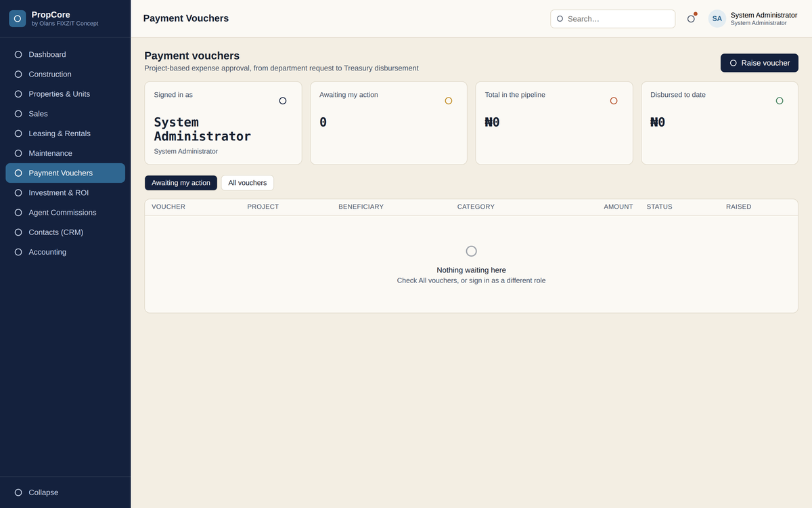
Task: Click the Investment & ROI sidebar icon
Action: click(x=18, y=193)
